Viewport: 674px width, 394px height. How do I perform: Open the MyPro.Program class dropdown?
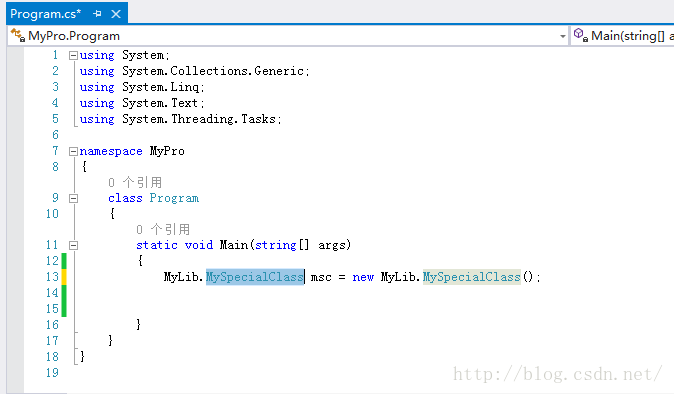pos(288,36)
